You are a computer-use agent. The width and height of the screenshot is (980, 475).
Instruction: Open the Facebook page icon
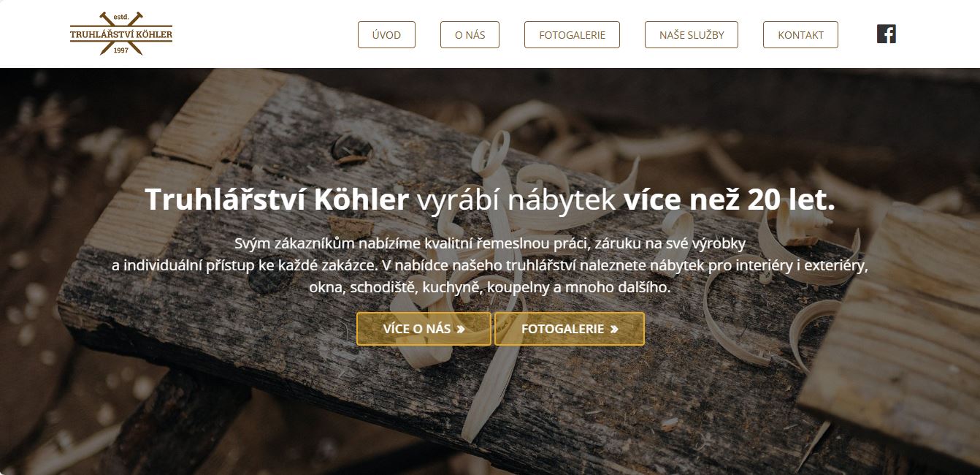tap(886, 34)
